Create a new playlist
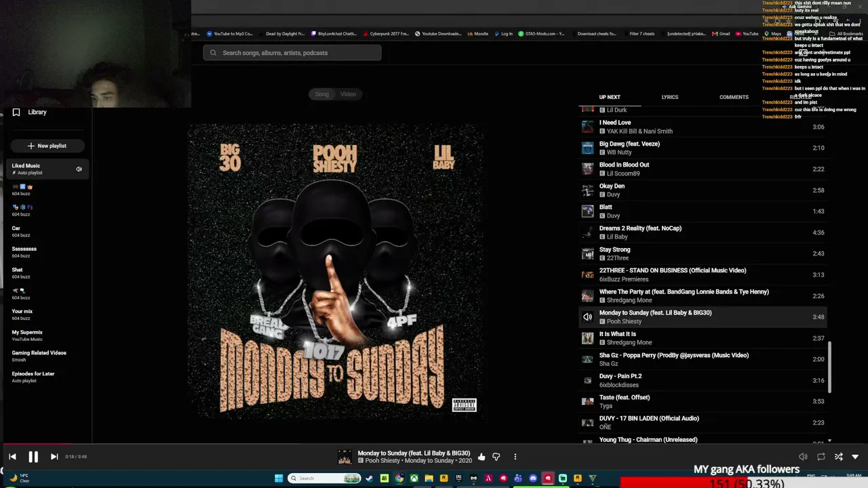This screenshot has width=868, height=488. 47,146
